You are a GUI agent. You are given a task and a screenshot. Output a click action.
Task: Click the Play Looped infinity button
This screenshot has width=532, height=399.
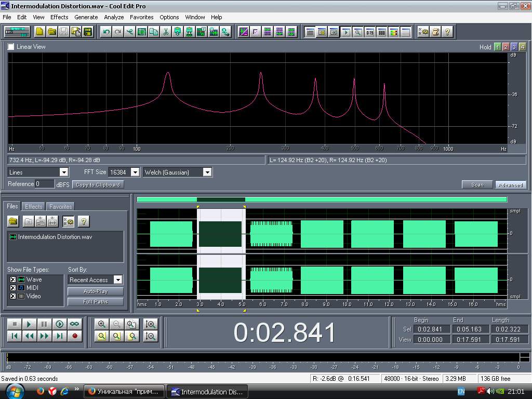[75, 324]
